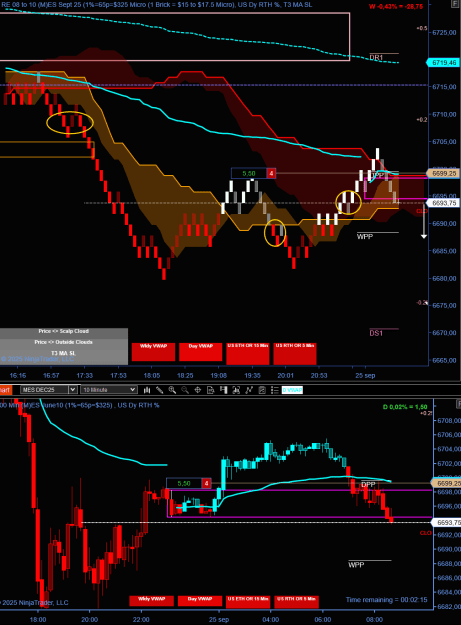461x625 pixels.
Task: Click the 6693,75 price marker in lower chart
Action: (446, 522)
